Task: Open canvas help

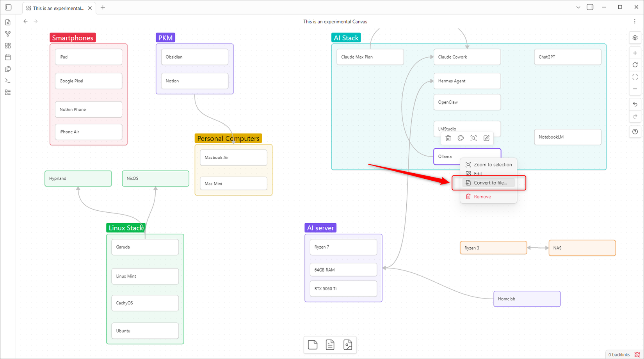Action: [x=635, y=132]
